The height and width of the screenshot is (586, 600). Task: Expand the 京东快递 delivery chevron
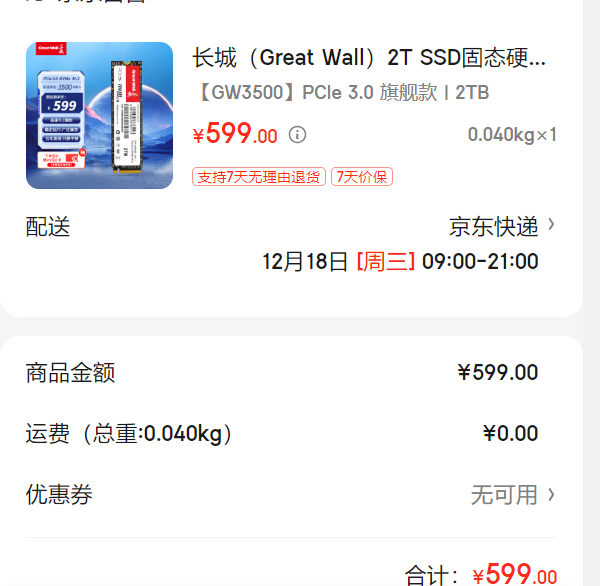(x=551, y=225)
